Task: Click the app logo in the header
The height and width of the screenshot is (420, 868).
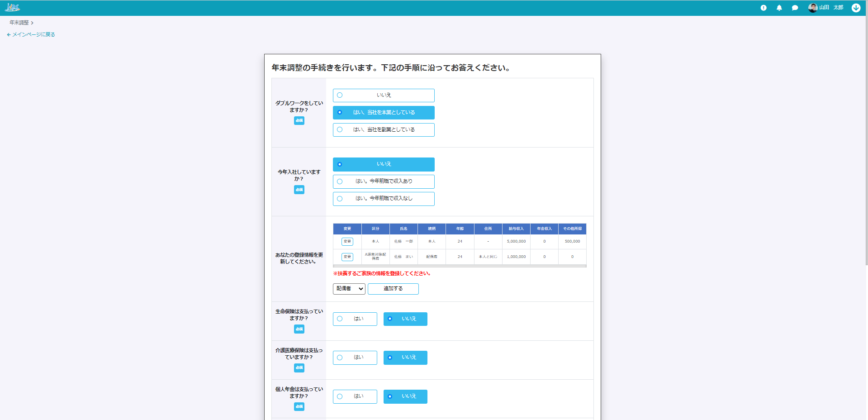Action: point(12,8)
